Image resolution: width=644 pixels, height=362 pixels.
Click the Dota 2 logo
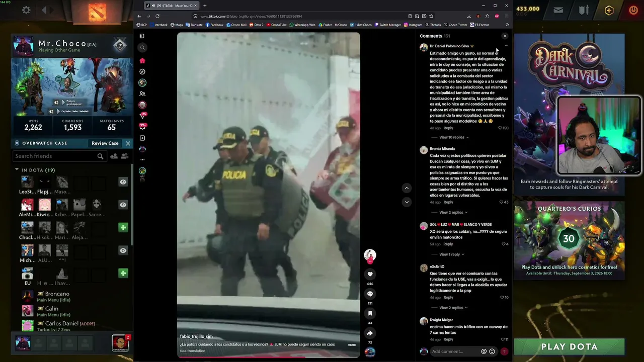97,12
